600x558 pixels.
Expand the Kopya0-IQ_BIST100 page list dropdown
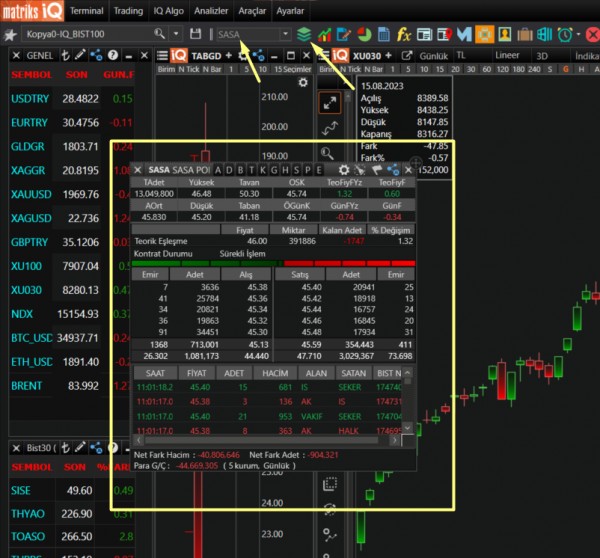pyautogui.click(x=176, y=34)
